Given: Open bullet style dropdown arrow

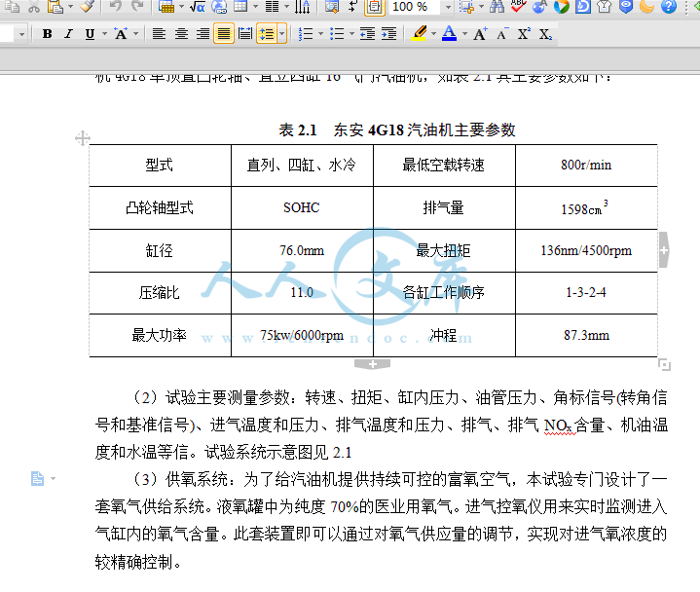Looking at the screenshot, I should coord(351,34).
